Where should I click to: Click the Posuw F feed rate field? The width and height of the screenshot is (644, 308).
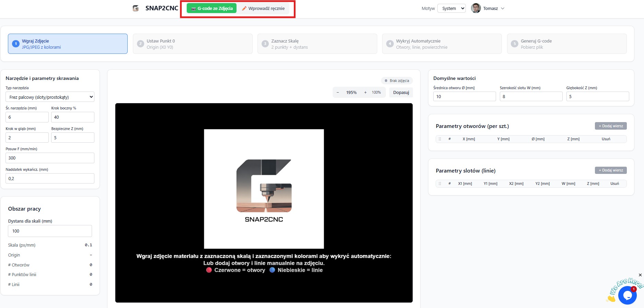50,158
